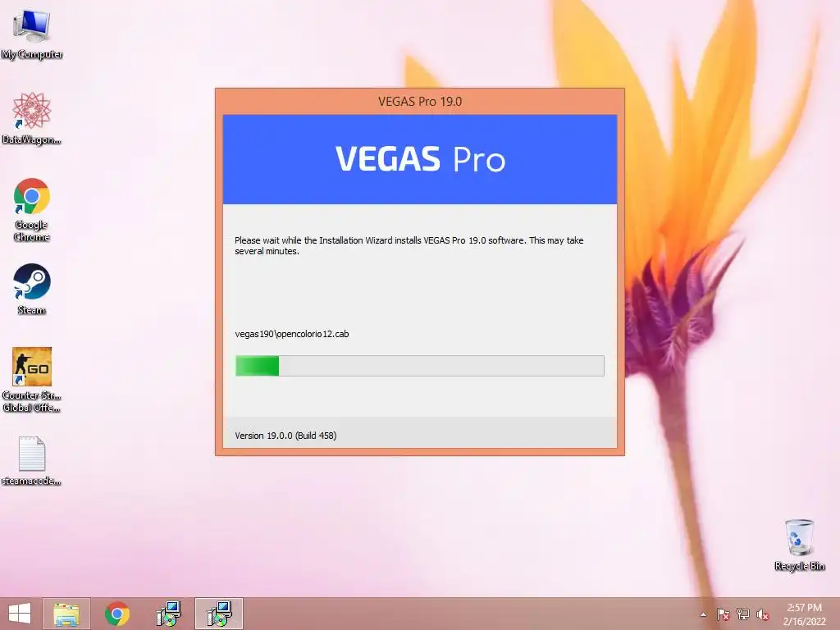Click the muted volume tray icon
This screenshot has width=840, height=630.
tap(763, 614)
